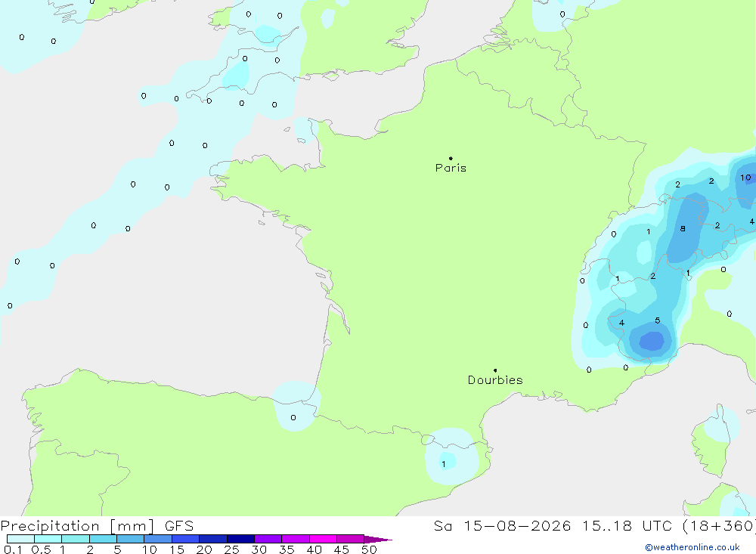
Task: Select the Dourbies location dot marker
Action: (x=495, y=370)
